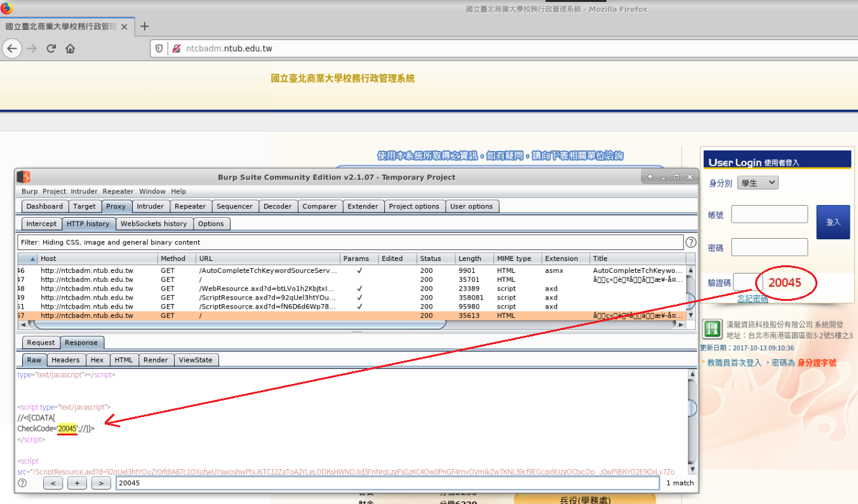Open the WebSockets history sub-tab
This screenshot has height=504, width=858.
click(154, 223)
